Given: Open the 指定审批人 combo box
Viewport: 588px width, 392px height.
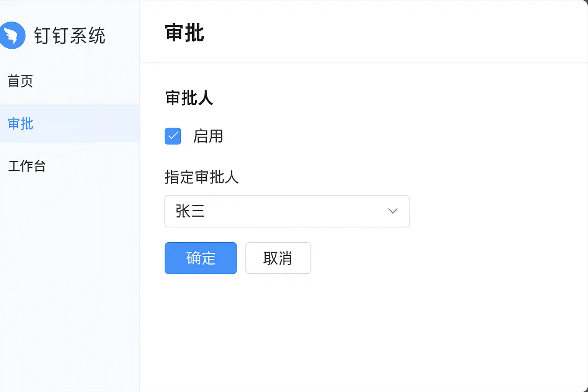Looking at the screenshot, I should [x=287, y=211].
